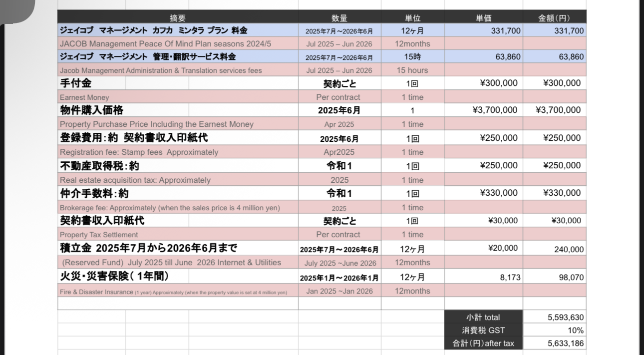
Task: Select the 331,700 cell in the 金額 column
Action: [554, 30]
